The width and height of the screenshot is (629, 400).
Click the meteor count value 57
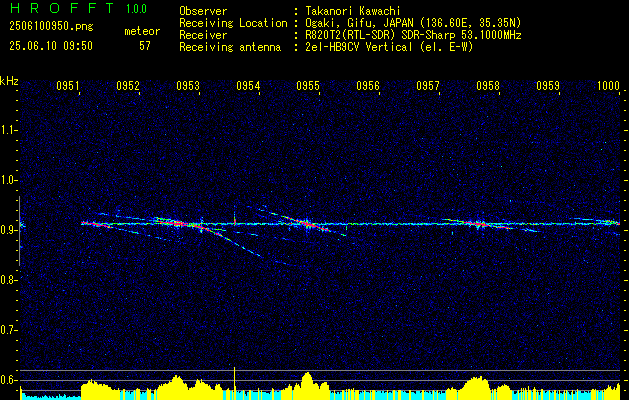click(x=145, y=46)
